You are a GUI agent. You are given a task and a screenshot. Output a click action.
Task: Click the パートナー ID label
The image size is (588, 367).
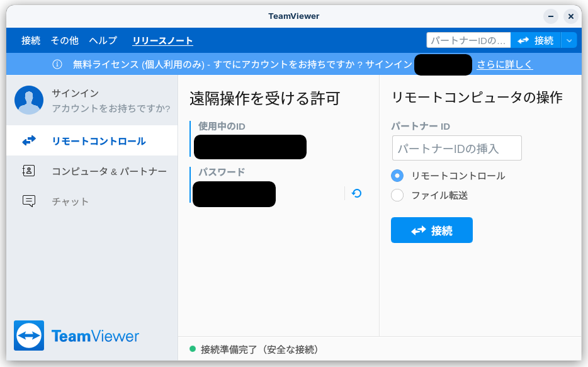[x=421, y=127]
